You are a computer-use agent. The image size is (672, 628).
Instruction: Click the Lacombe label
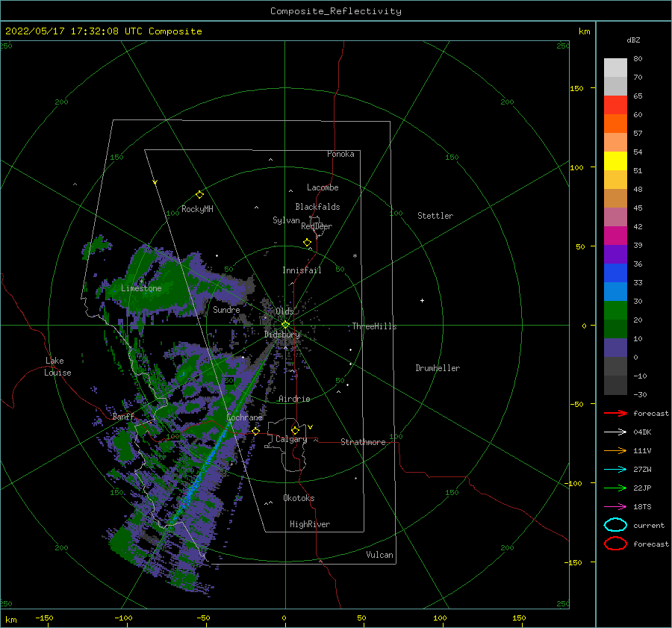coord(323,187)
